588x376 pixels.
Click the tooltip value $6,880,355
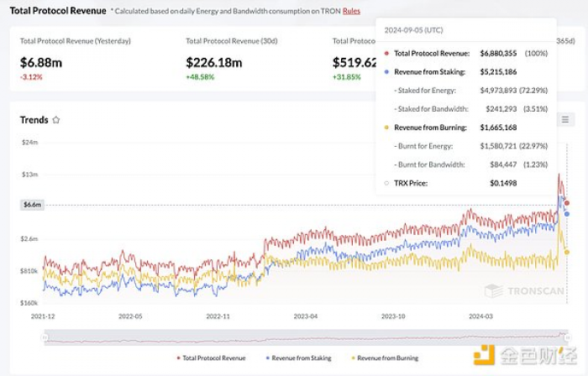click(x=498, y=54)
